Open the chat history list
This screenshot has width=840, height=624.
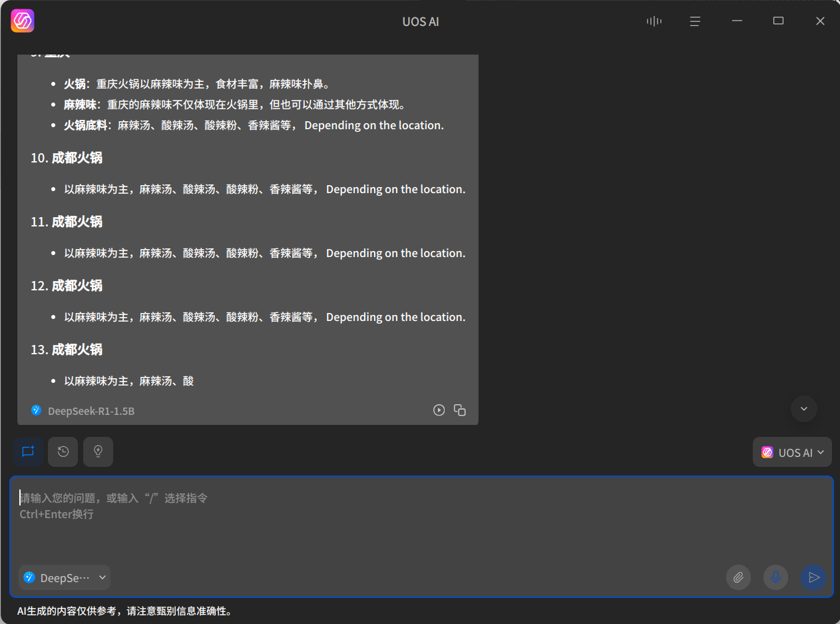63,452
